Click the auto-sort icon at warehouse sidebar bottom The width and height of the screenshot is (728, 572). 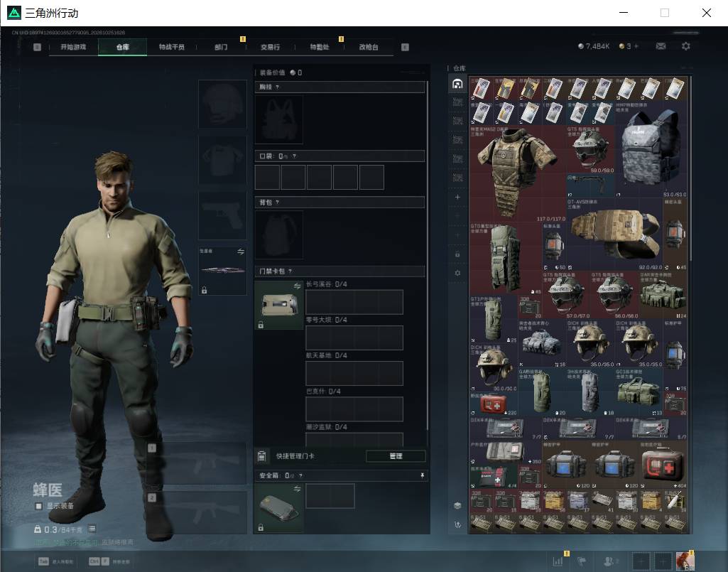(x=457, y=524)
